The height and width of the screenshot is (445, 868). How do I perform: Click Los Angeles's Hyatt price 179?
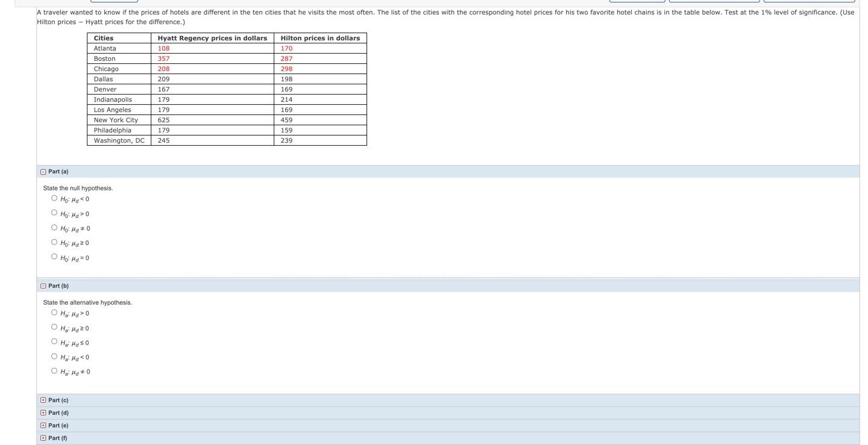coord(213,110)
